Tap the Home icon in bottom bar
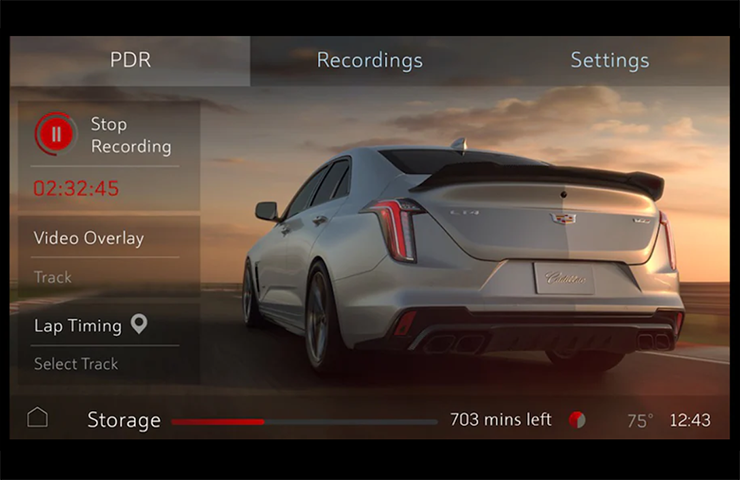Screen dimensions: 740x480 (37, 417)
